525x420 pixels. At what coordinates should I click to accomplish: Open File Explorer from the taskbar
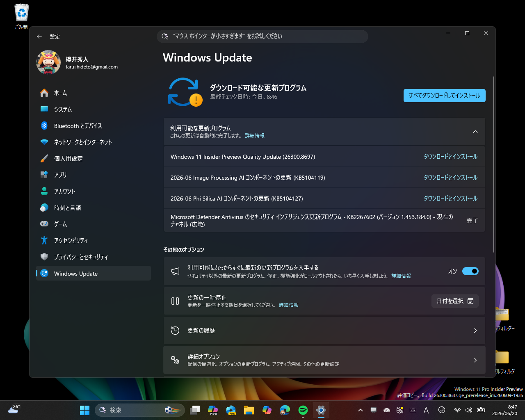[249, 410]
